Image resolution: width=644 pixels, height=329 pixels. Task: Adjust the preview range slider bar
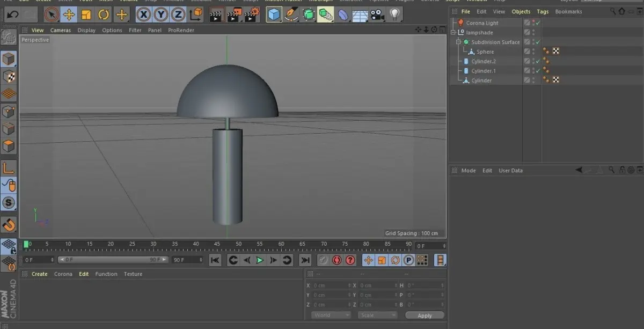click(112, 260)
